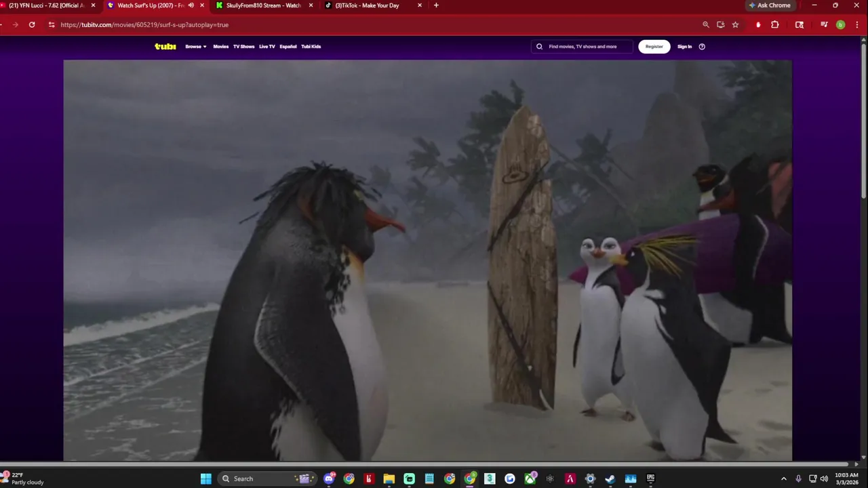Open the Partly cloudy weather widget
Viewport: 868px width, 488px height.
(x=23, y=479)
